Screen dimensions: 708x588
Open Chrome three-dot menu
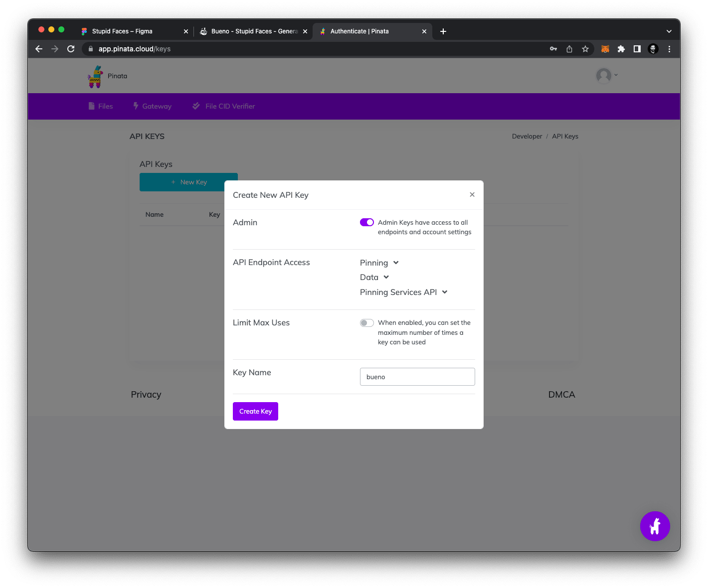[x=669, y=49]
